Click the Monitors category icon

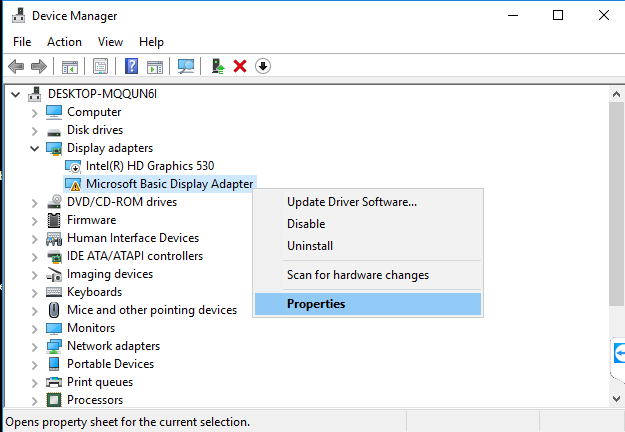click(54, 328)
